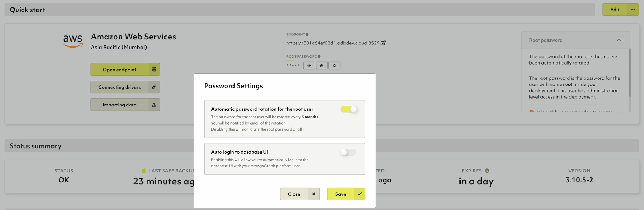Open the more options ellipsis menu
The height and width of the screenshot is (210, 644).
point(633,10)
